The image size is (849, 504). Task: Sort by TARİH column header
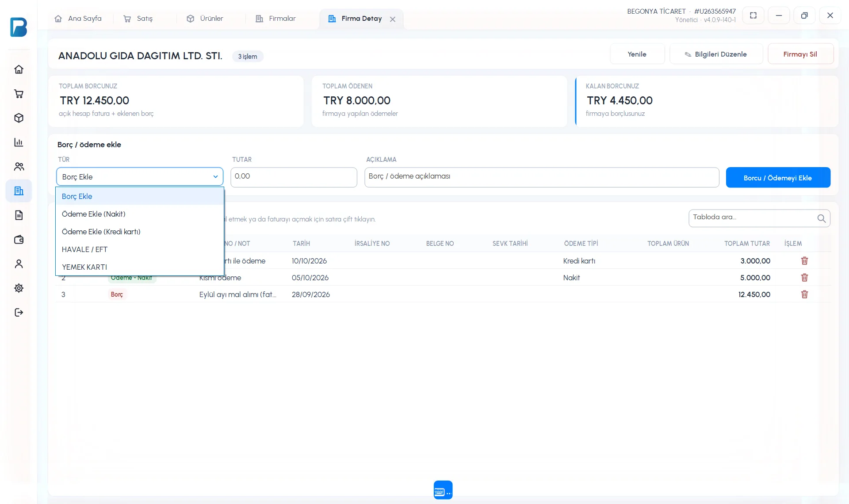[x=301, y=244]
